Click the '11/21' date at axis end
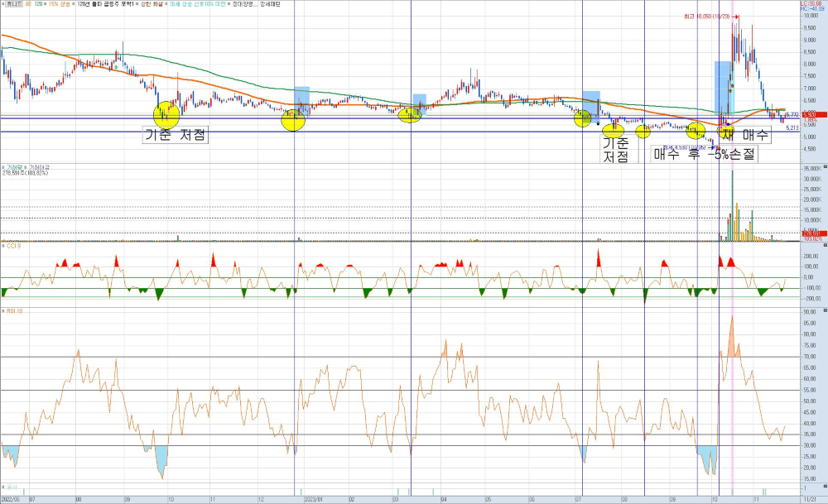The height and width of the screenshot is (504, 828). [x=809, y=499]
